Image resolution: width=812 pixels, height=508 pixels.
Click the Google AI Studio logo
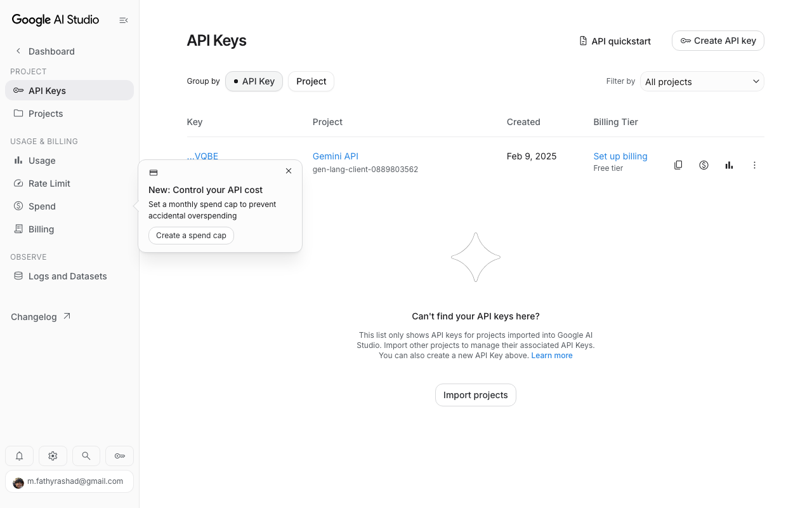click(x=55, y=20)
